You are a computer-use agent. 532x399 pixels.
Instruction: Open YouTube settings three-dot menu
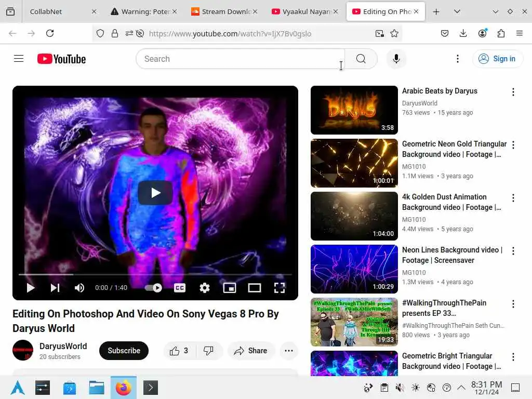pos(457,59)
